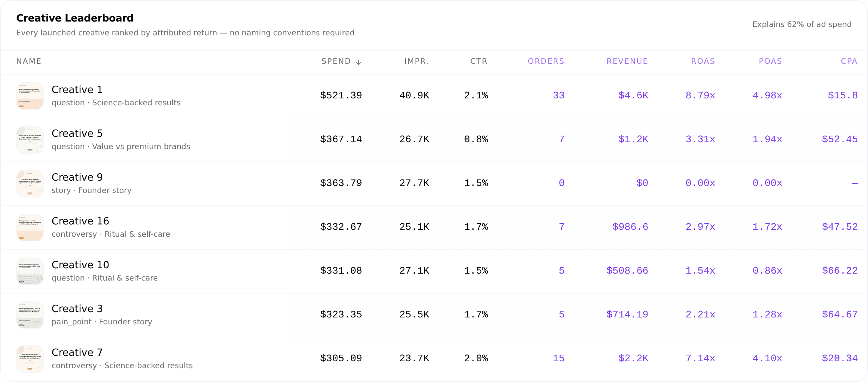
Task: Click the 8.79x ROAS value
Action: (x=700, y=95)
